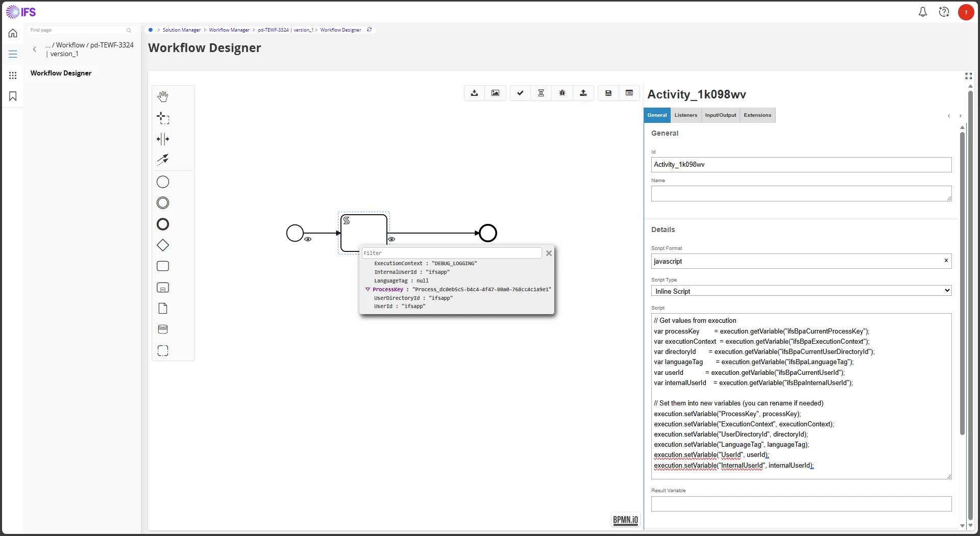The width and height of the screenshot is (980, 536).
Task: Open the Input/Output tab
Action: click(x=720, y=115)
